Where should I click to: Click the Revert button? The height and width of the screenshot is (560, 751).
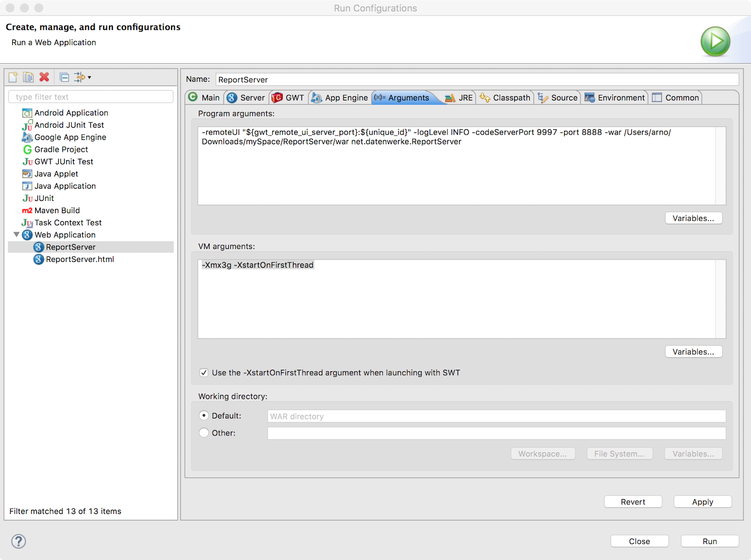pos(633,502)
